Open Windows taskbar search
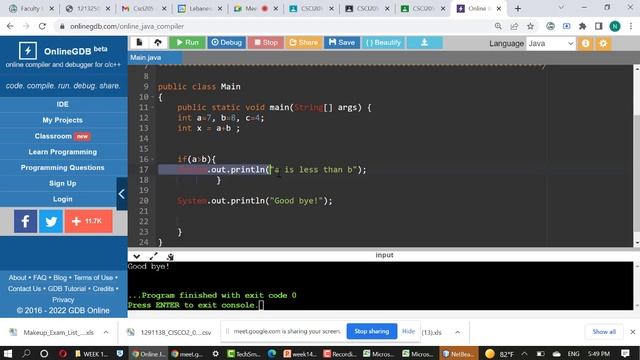The height and width of the screenshot is (360, 640). point(27,353)
